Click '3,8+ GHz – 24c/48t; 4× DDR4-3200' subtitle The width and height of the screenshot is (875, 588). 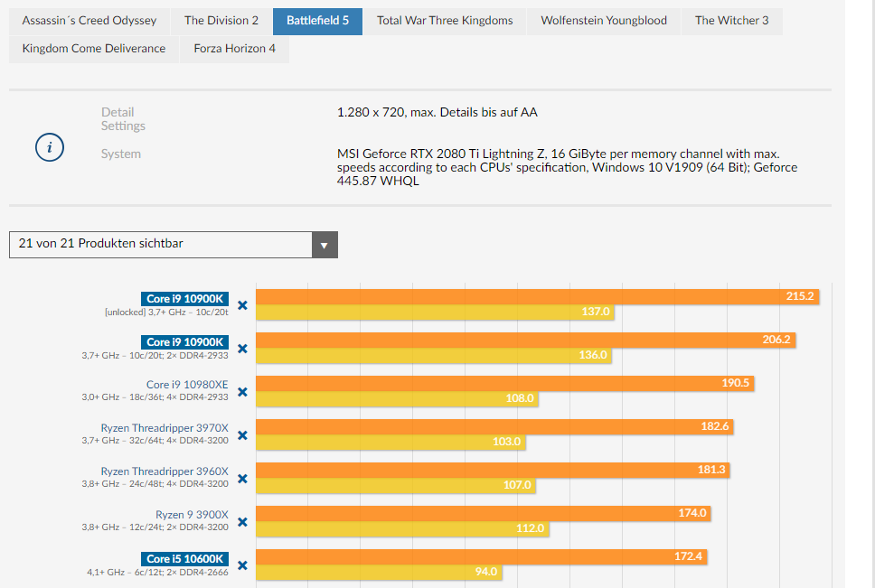[155, 484]
